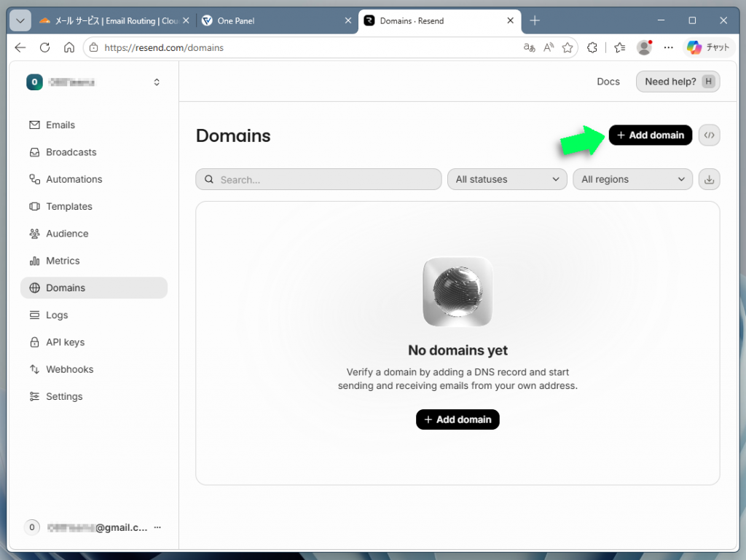Screen dimensions: 746x560
Task: Focus the domains Search field
Action: (318, 179)
